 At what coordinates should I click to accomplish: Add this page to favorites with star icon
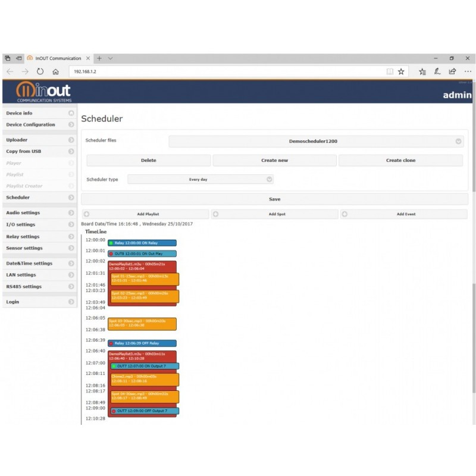pos(401,71)
